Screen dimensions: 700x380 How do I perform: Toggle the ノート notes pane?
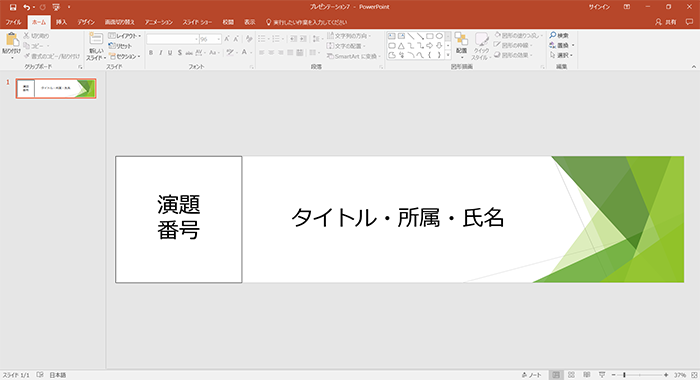(531, 375)
